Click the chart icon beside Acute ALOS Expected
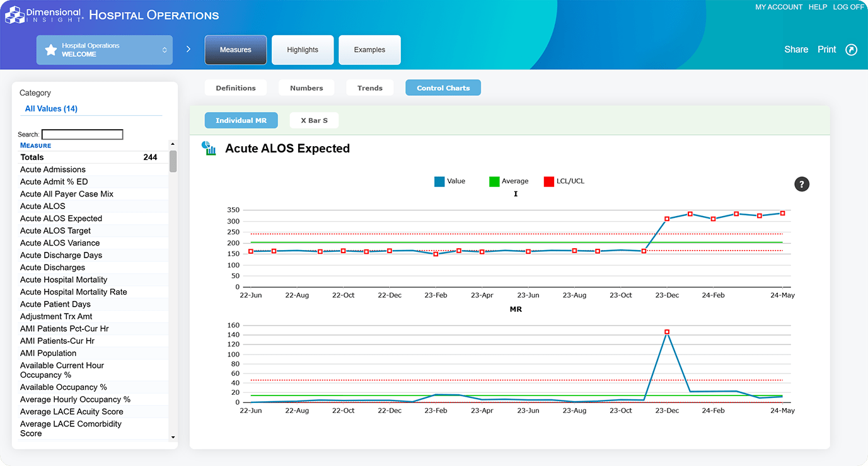 pyautogui.click(x=209, y=149)
